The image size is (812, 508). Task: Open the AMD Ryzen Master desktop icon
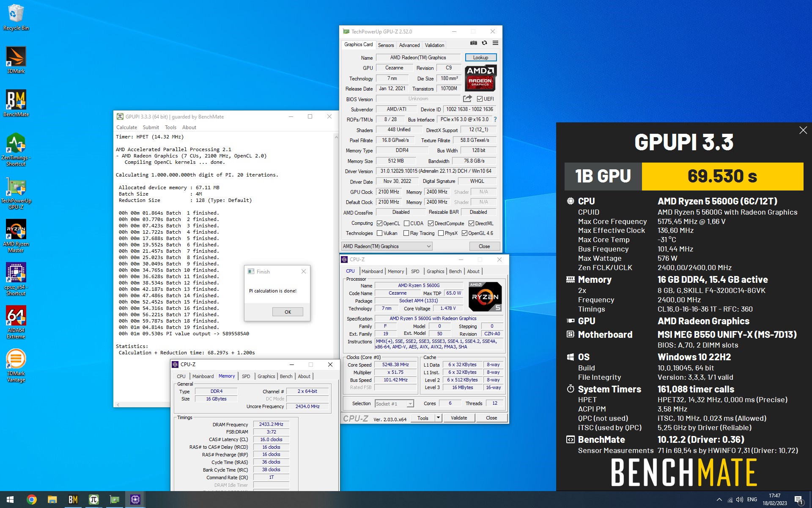click(x=16, y=236)
